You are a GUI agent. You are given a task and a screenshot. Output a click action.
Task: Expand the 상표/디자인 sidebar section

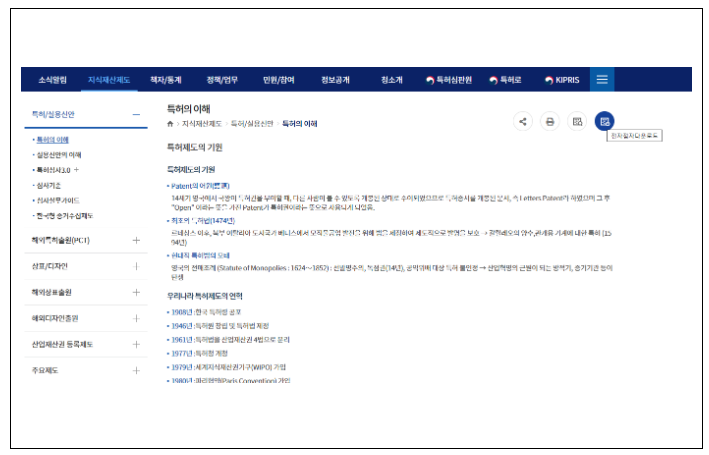click(x=136, y=266)
